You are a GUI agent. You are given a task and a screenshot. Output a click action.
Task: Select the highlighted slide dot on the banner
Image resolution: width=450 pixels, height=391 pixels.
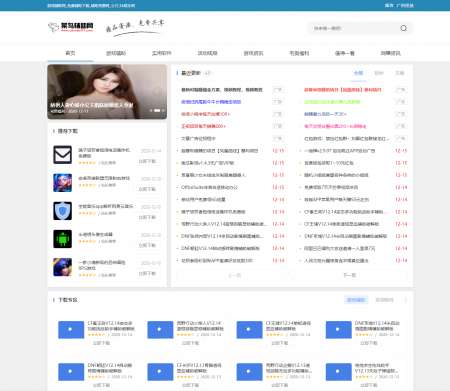(157, 110)
